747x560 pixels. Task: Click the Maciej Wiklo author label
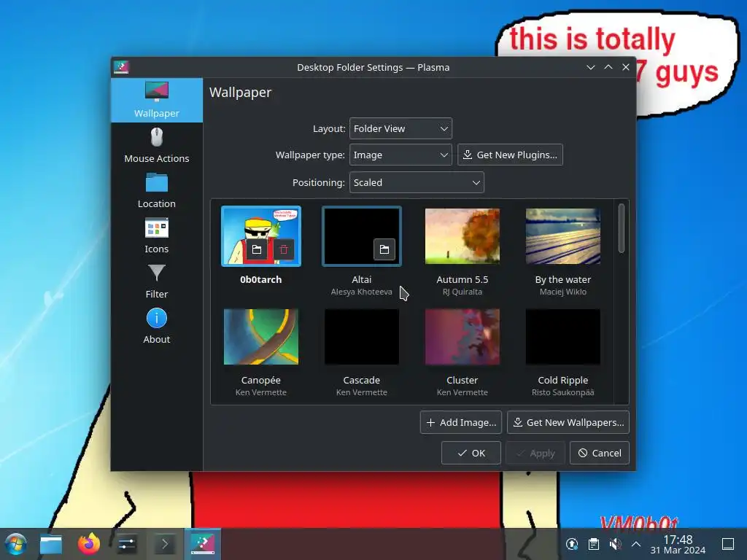tap(562, 292)
